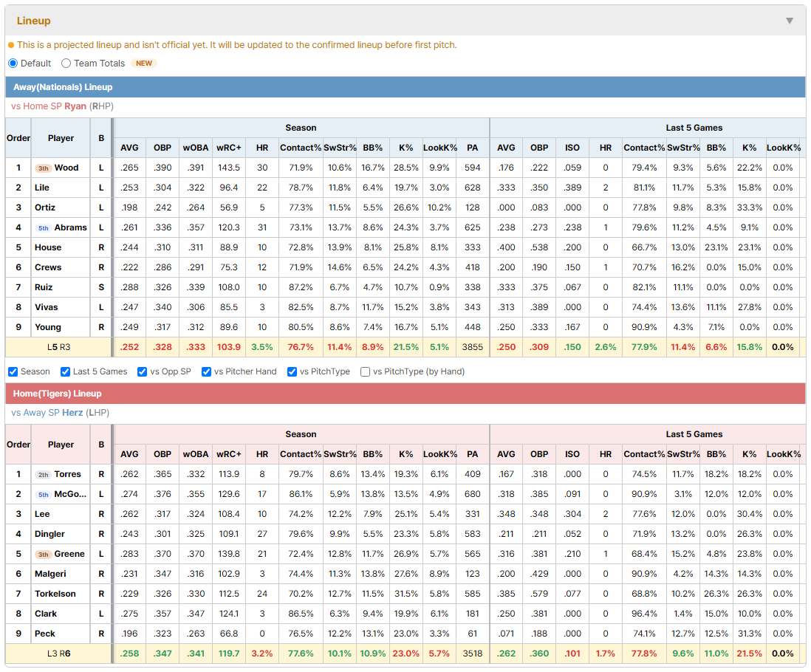Image resolution: width=811 pixels, height=672 pixels.
Task: Click the Order column header in Nationals table
Action: click(x=18, y=138)
